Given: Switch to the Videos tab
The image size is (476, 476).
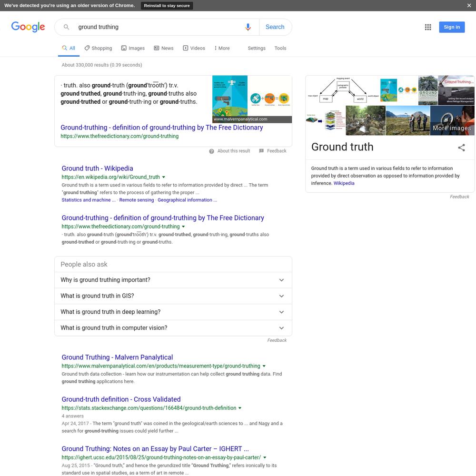Looking at the screenshot, I should pyautogui.click(x=194, y=48).
